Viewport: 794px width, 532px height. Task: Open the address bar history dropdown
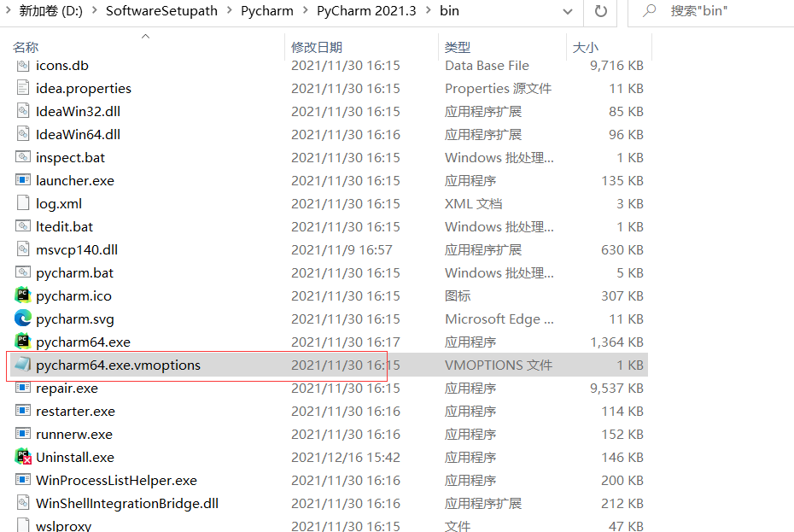[x=568, y=11]
